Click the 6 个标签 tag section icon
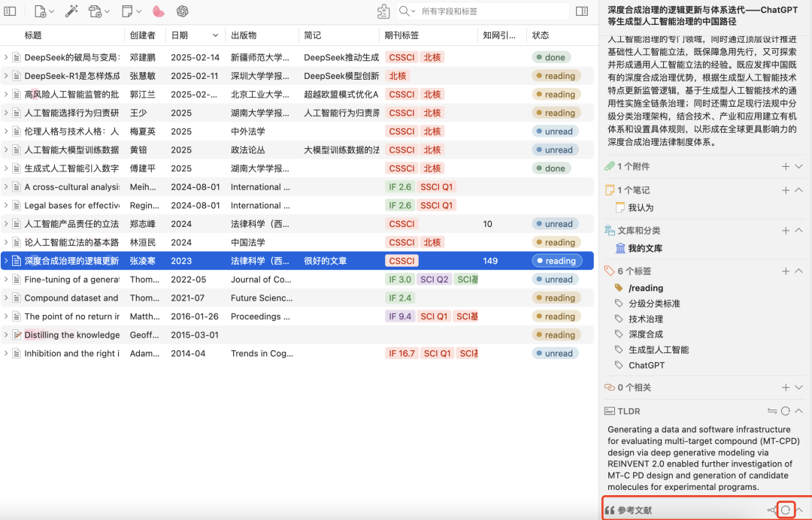 [610, 271]
